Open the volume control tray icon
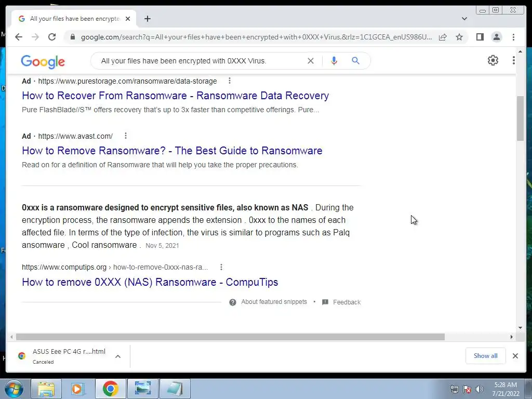532x399 pixels. click(x=479, y=389)
